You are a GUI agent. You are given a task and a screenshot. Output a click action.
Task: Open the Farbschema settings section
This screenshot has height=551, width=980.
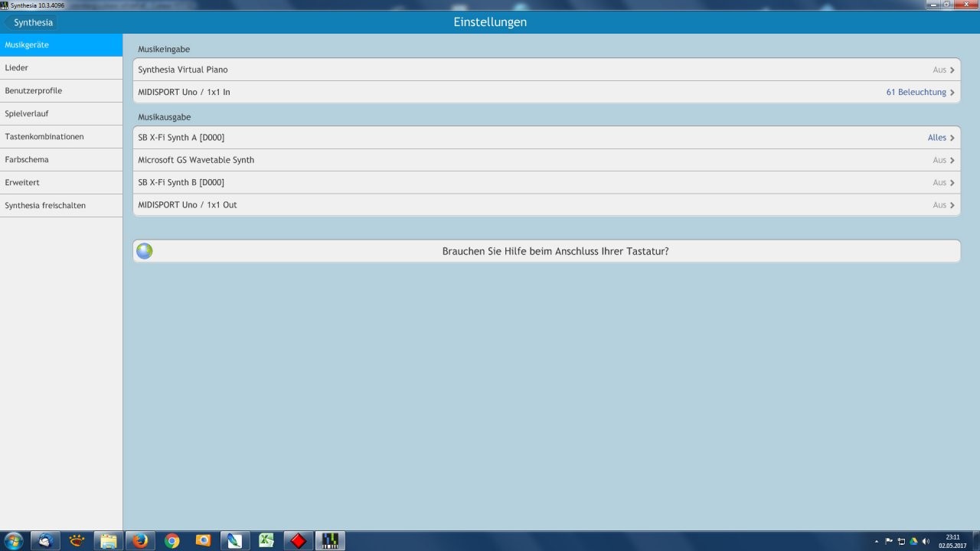[61, 160]
